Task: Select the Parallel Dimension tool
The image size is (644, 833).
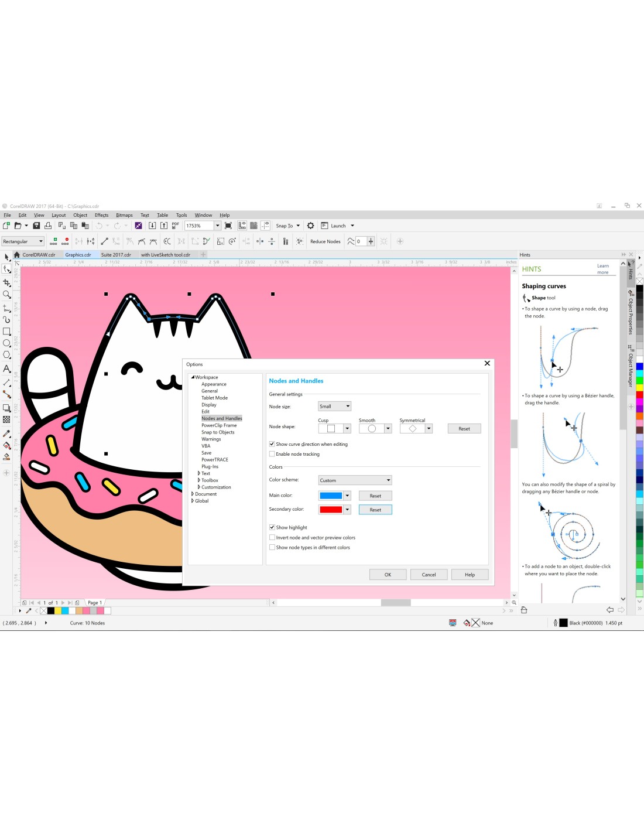Action: (x=6, y=382)
